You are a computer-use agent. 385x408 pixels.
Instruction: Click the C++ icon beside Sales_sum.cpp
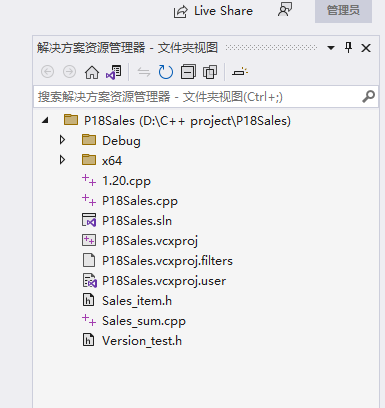pyautogui.click(x=89, y=320)
